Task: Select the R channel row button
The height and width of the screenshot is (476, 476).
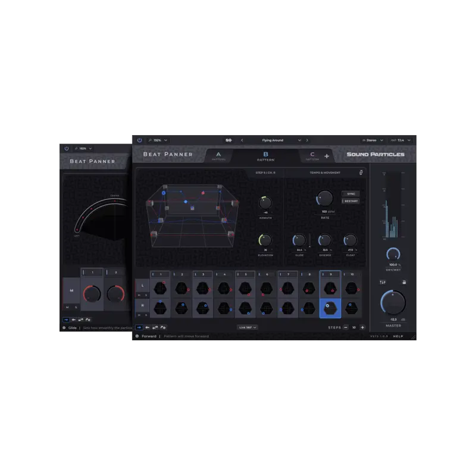Action: tap(142, 305)
